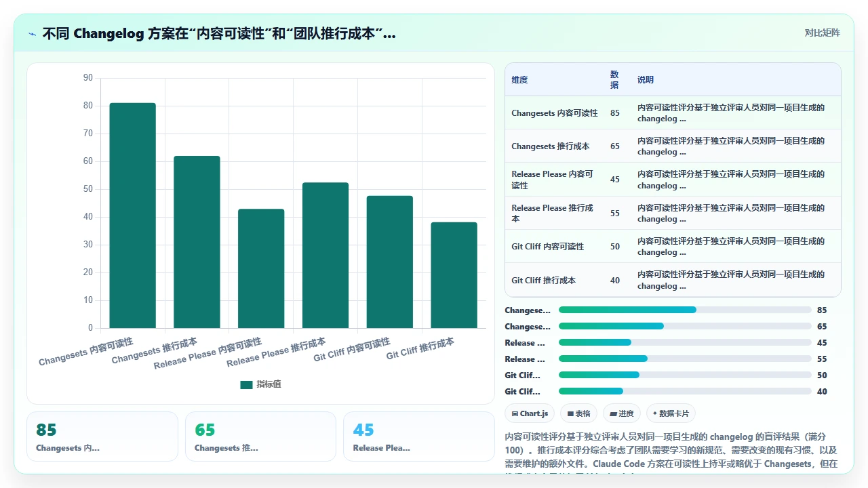Click value 65 in the table

(614, 146)
